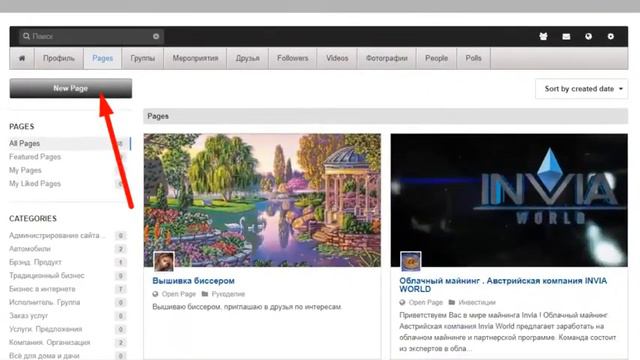Screen dimensions: 640x360
Task: Click the Инвестиции category link
Action: click(477, 302)
